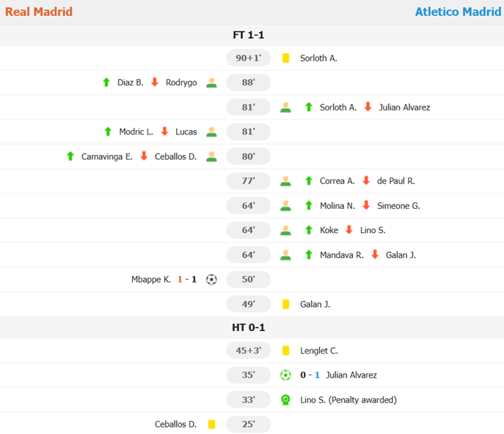Click the yellow card icon next to Ceballos D. at 25'
504x434 pixels.
click(211, 425)
